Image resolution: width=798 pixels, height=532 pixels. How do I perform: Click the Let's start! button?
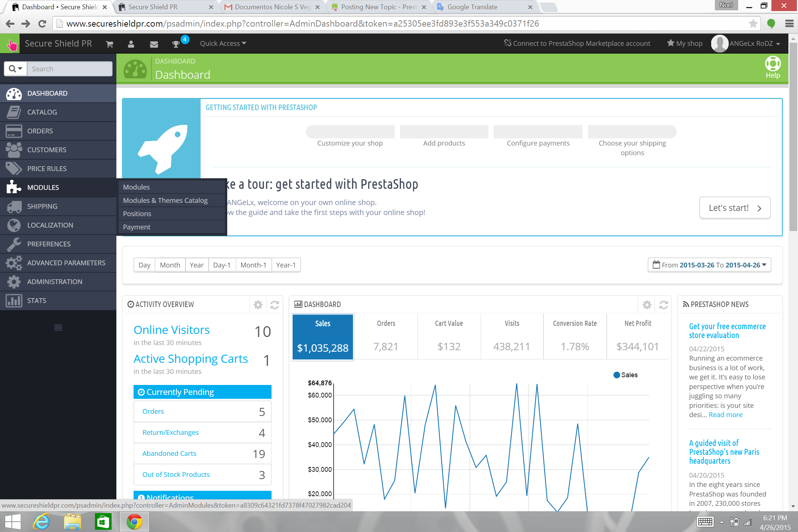pos(734,208)
